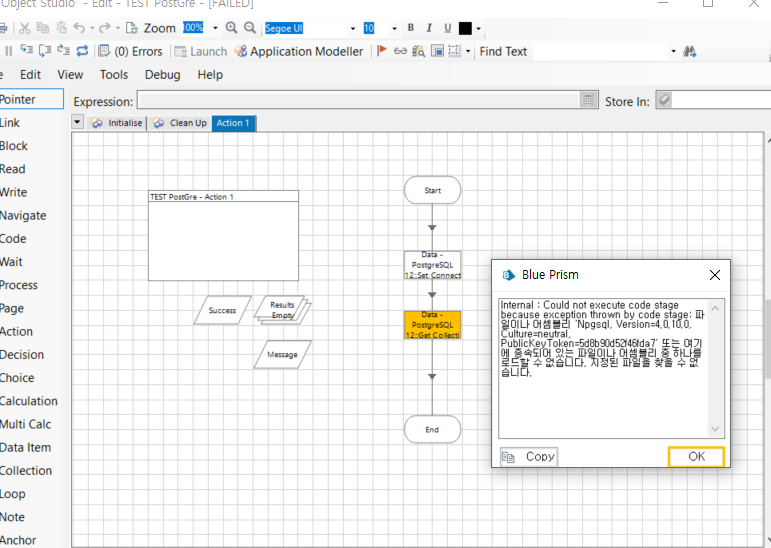Click the zoom in magnifier icon
Image resolution: width=771 pixels, height=548 pixels.
[x=232, y=28]
